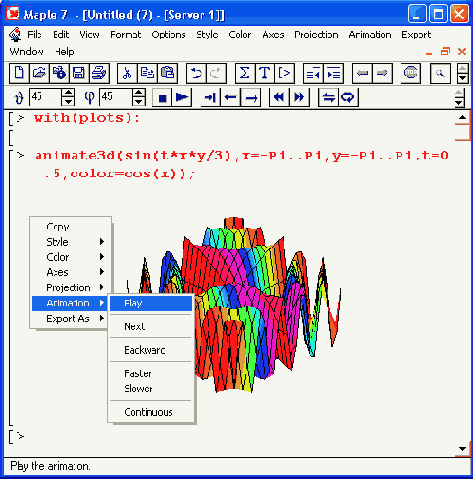Screen dimensions: 473x479
Task: Click the Print worksheet icon
Action: click(x=99, y=73)
